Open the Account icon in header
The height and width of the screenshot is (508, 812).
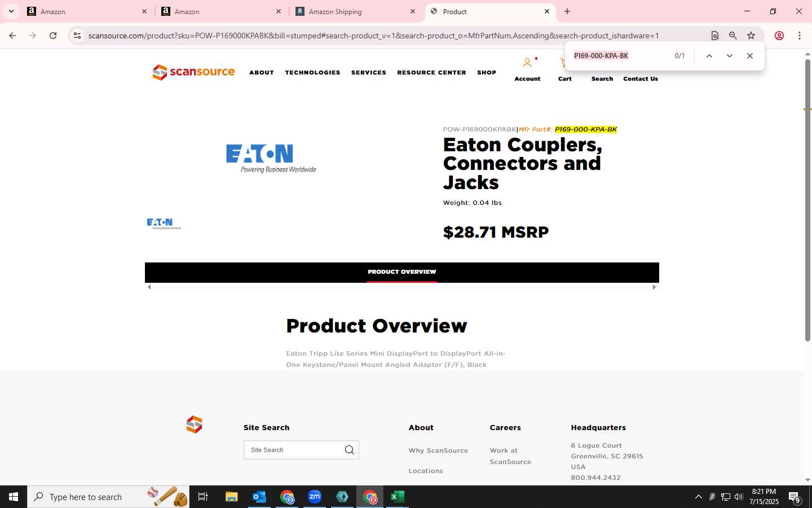(x=527, y=63)
